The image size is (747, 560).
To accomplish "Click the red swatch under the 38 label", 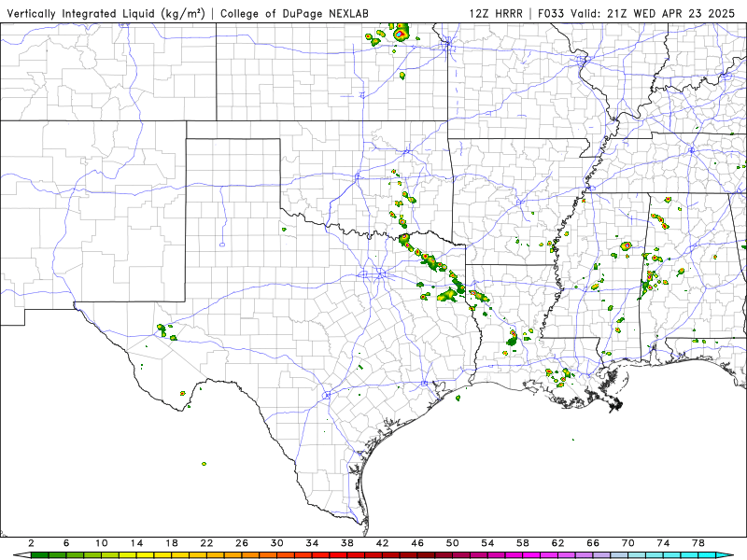I will pyautogui.click(x=356, y=555).
